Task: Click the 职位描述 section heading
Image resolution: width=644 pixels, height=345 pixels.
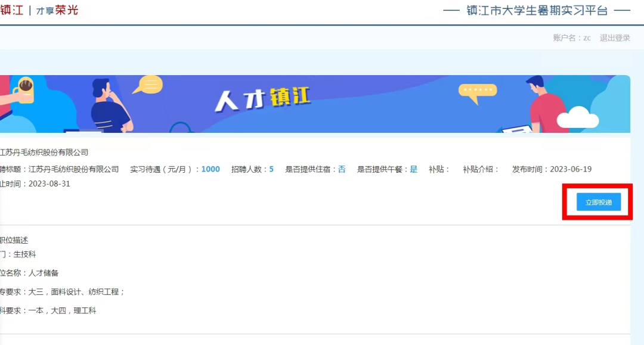Action: point(14,240)
